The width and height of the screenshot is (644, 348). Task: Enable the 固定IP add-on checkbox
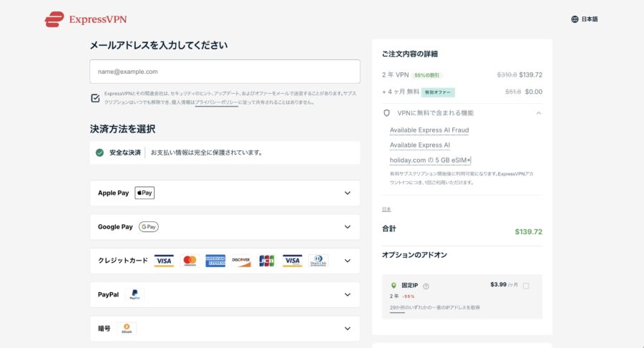(526, 286)
